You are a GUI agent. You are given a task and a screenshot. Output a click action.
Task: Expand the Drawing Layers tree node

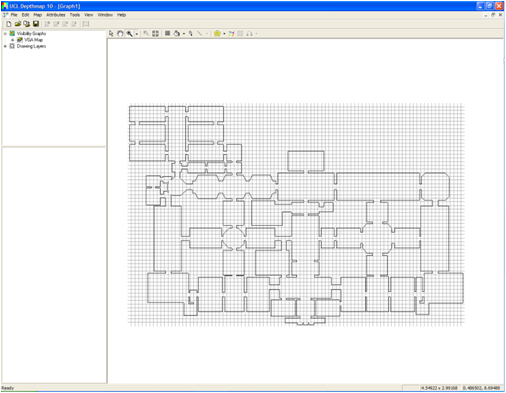click(5, 46)
